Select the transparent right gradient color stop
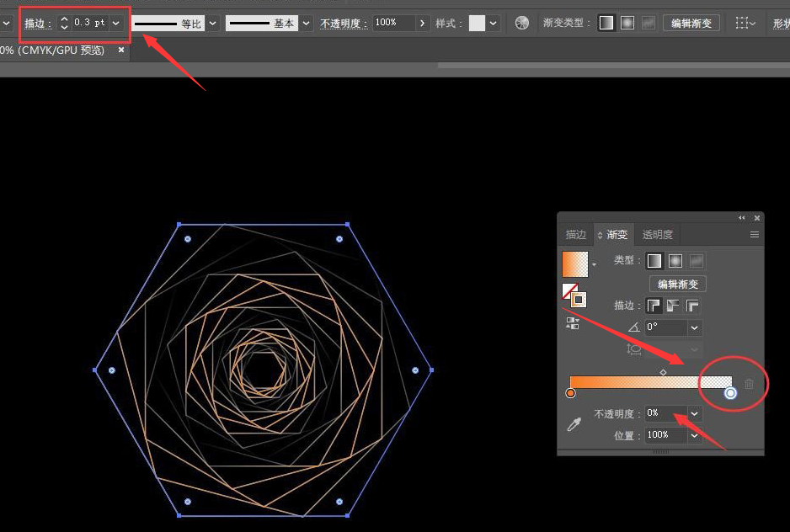 point(730,393)
